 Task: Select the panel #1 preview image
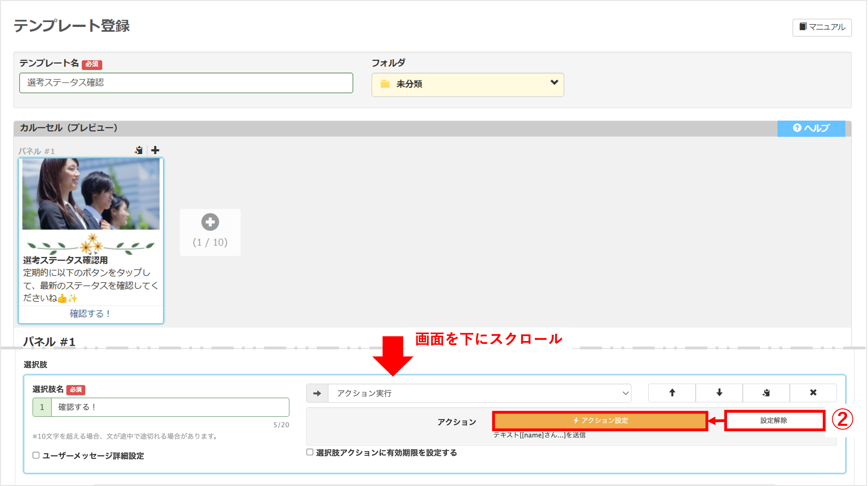coord(91,194)
